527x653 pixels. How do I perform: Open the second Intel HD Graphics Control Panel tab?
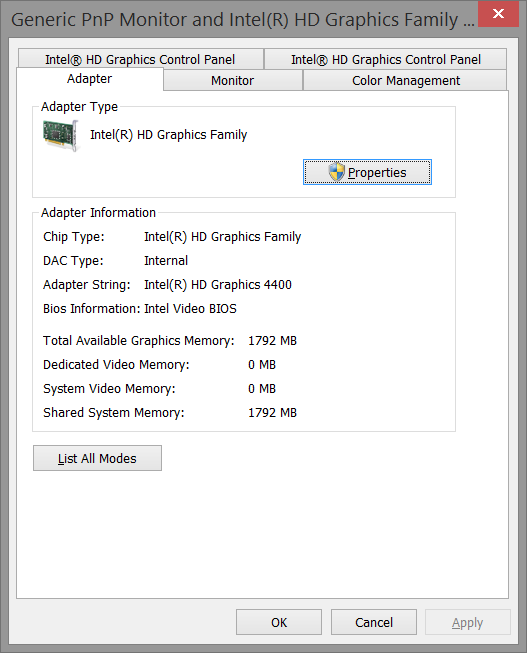pos(386,59)
